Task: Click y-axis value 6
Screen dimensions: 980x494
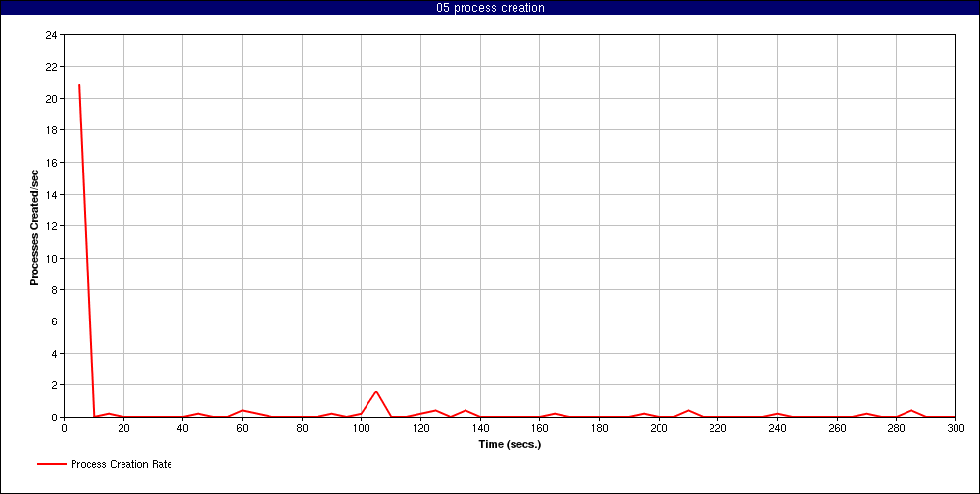Action: [54, 321]
